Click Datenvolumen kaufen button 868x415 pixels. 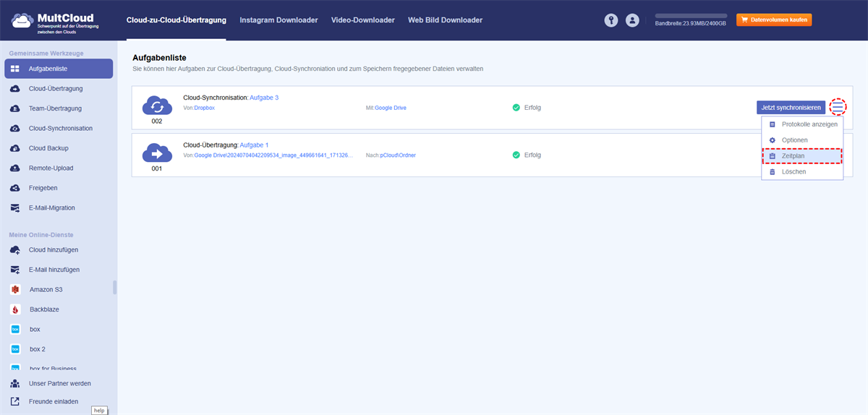point(774,20)
